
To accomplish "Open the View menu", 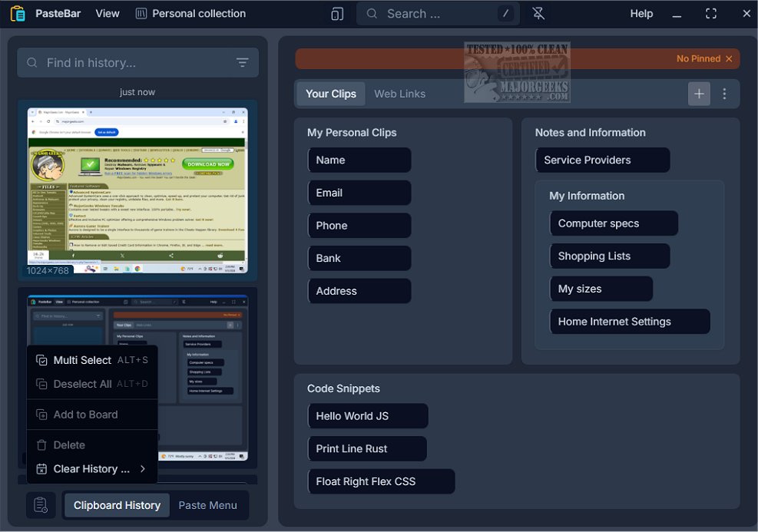I will pos(108,14).
